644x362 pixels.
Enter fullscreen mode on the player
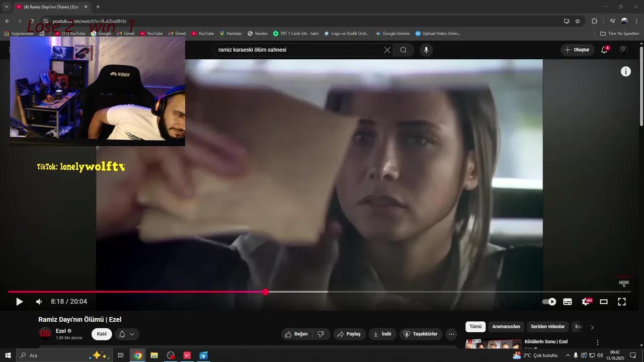click(x=622, y=302)
